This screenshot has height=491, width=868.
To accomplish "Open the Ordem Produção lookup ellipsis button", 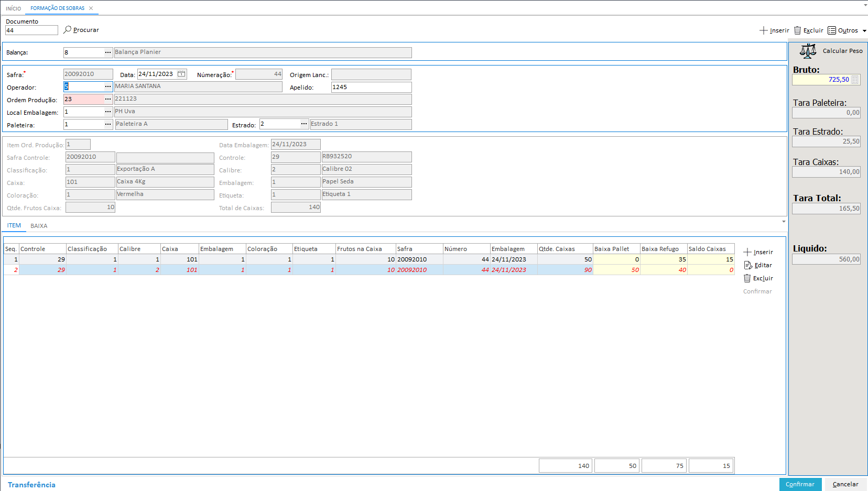I will click(x=108, y=99).
